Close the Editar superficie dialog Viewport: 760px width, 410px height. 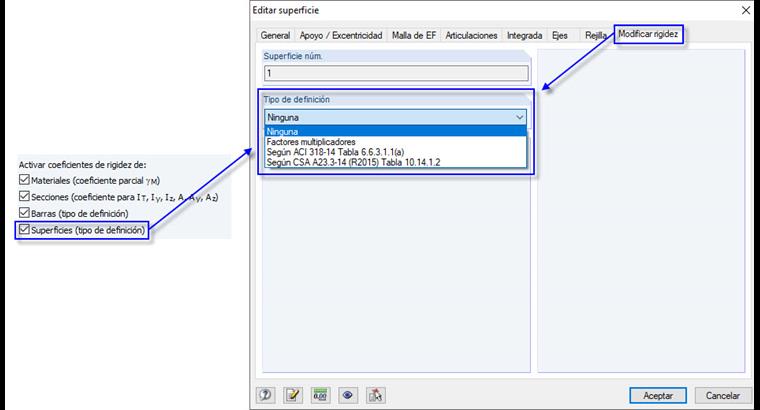click(x=746, y=10)
